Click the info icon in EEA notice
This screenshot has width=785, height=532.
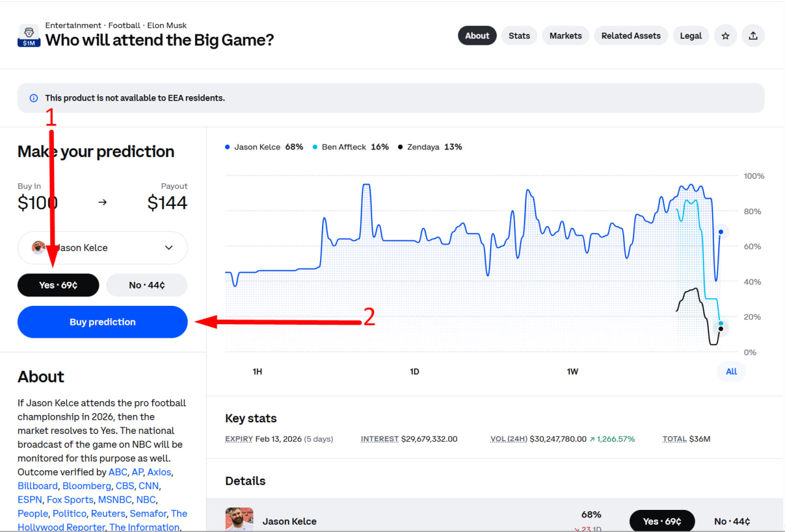click(x=34, y=98)
